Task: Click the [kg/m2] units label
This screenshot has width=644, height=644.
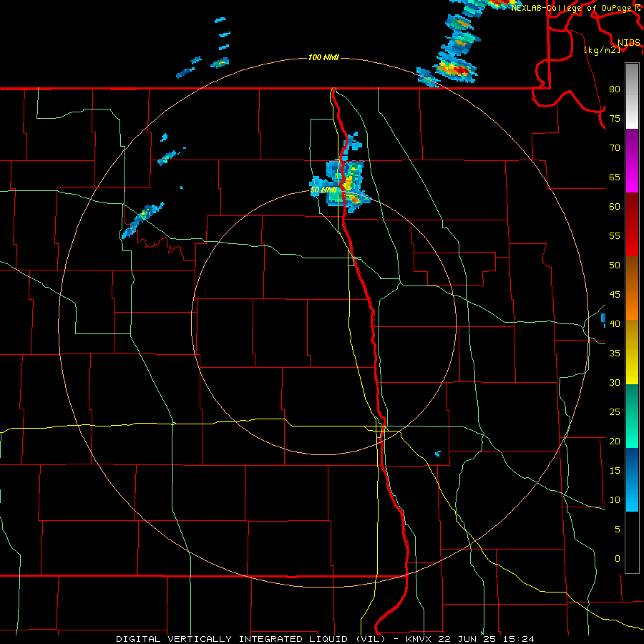Action: 602,50
